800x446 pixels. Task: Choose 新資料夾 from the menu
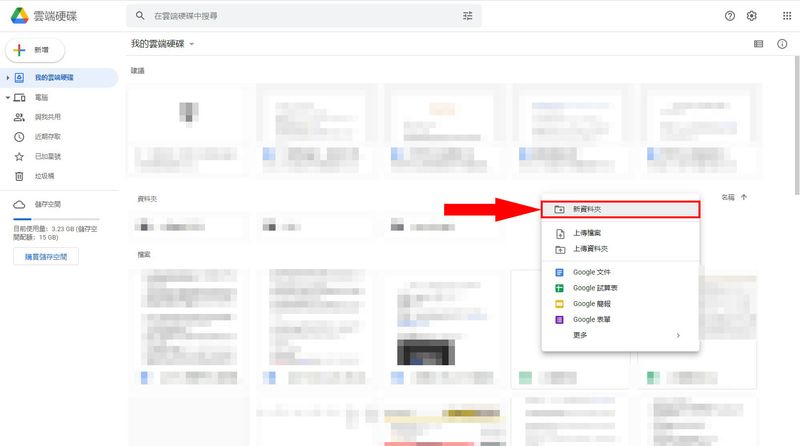[x=620, y=209]
